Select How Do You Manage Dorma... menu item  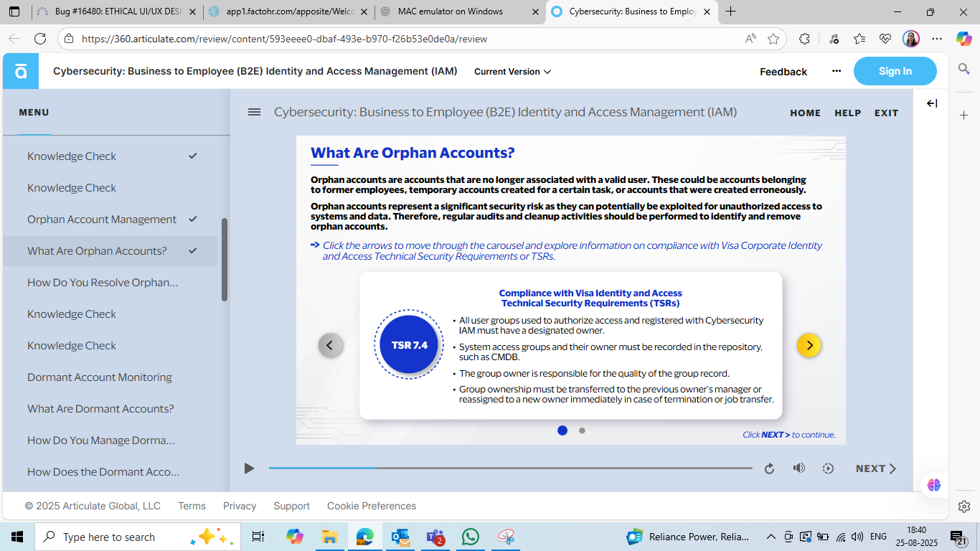(x=110, y=441)
